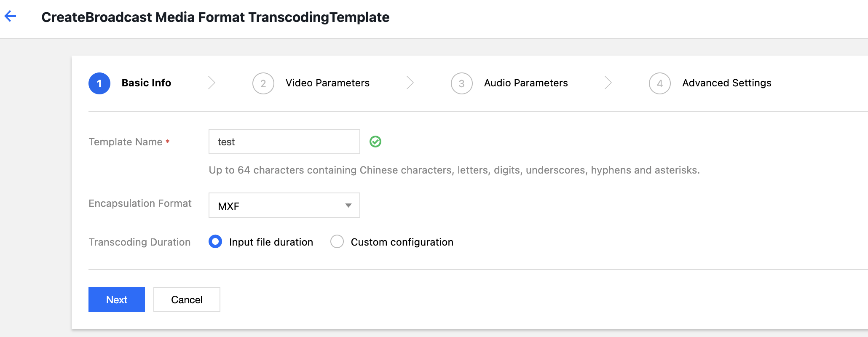868x337 pixels.
Task: Go to the Advanced Settings step
Action: coord(727,83)
